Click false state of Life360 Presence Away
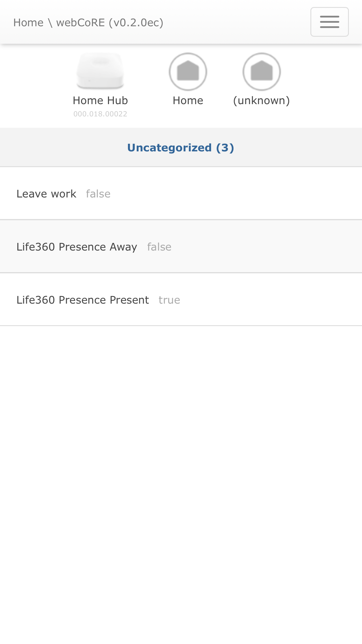Image resolution: width=362 pixels, height=644 pixels. coord(159,247)
